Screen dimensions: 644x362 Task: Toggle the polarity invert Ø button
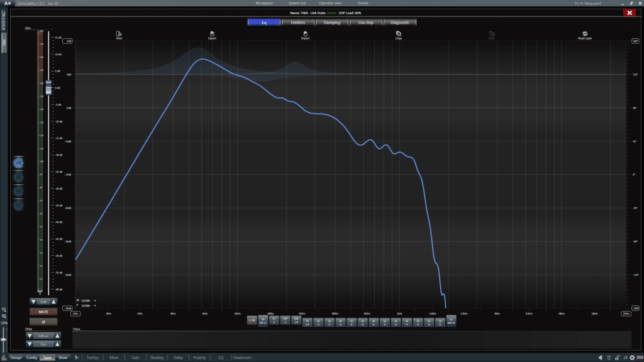pyautogui.click(x=43, y=321)
